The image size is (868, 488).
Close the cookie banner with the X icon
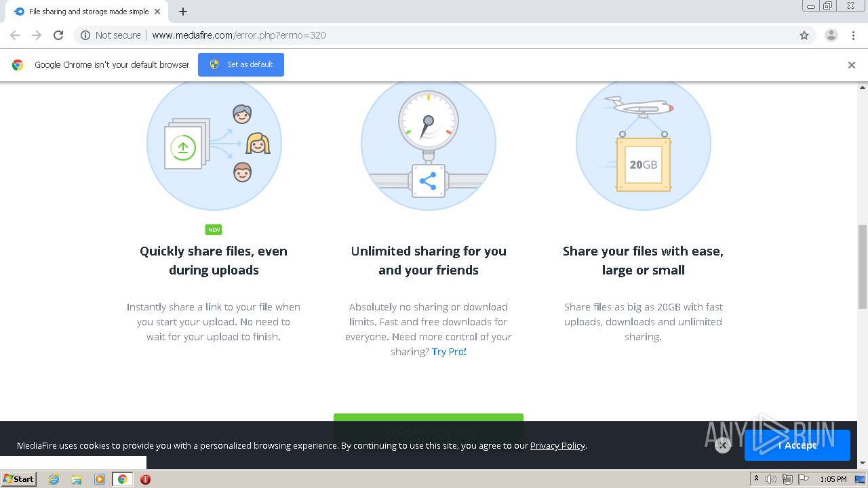[x=723, y=445]
